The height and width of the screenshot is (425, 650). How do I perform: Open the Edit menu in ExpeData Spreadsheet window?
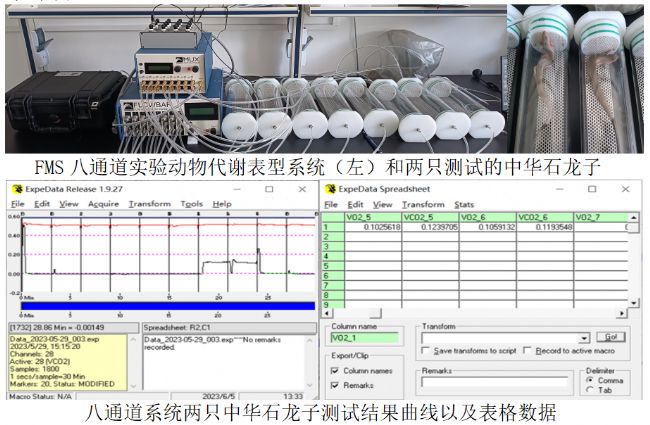point(355,205)
